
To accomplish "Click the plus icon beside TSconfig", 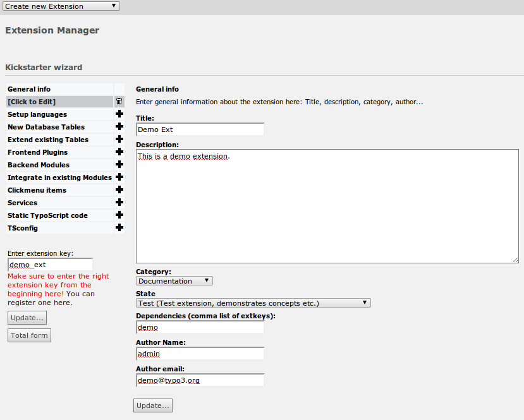I will [x=119, y=228].
